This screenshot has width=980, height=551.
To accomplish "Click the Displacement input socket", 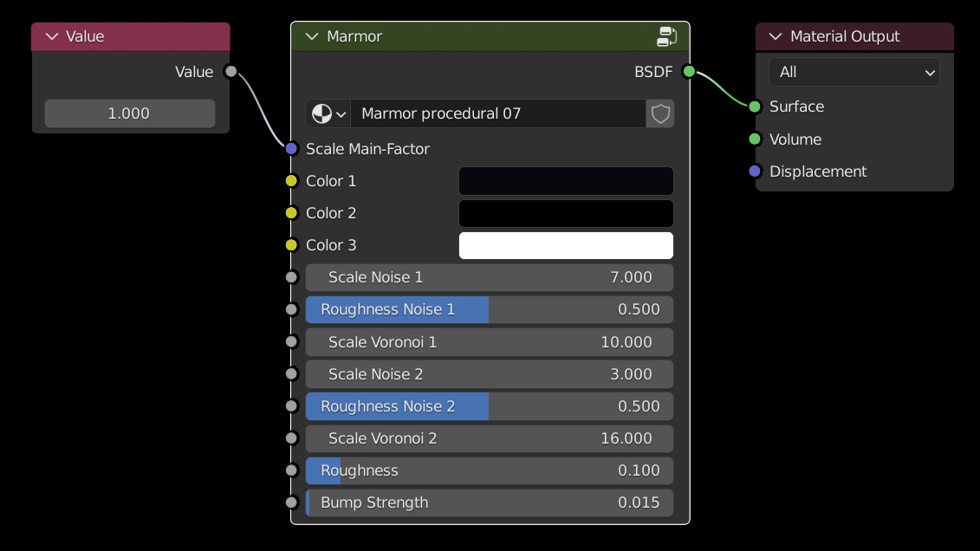I will point(755,172).
